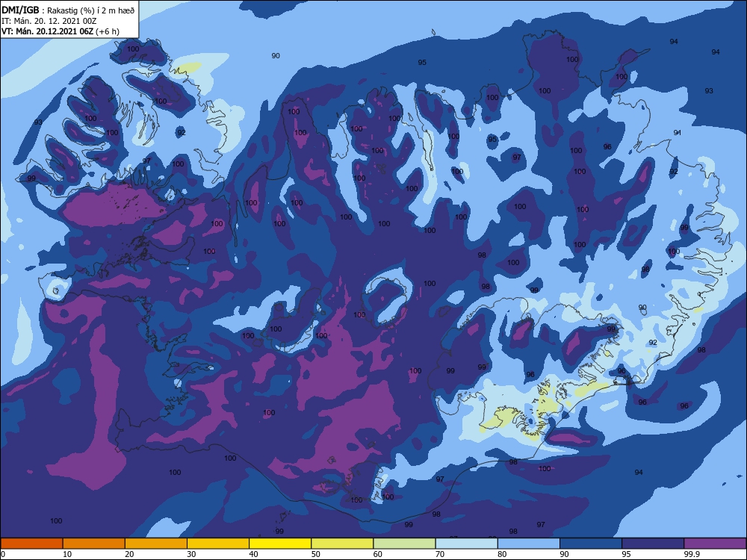The width and height of the screenshot is (747, 560).
Task: Pick the light orange 20–30 legend swatch
Action: [x=156, y=544]
